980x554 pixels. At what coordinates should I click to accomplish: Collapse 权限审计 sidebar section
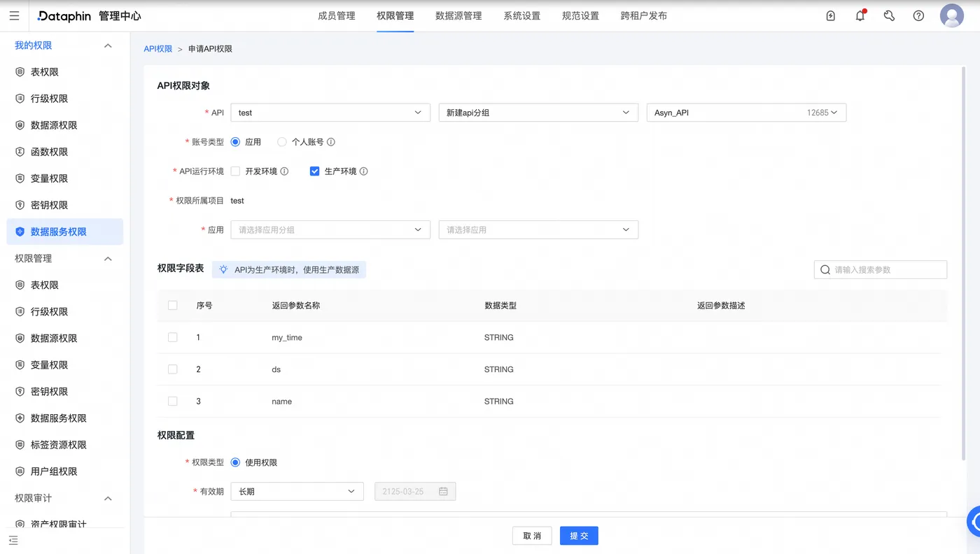108,498
